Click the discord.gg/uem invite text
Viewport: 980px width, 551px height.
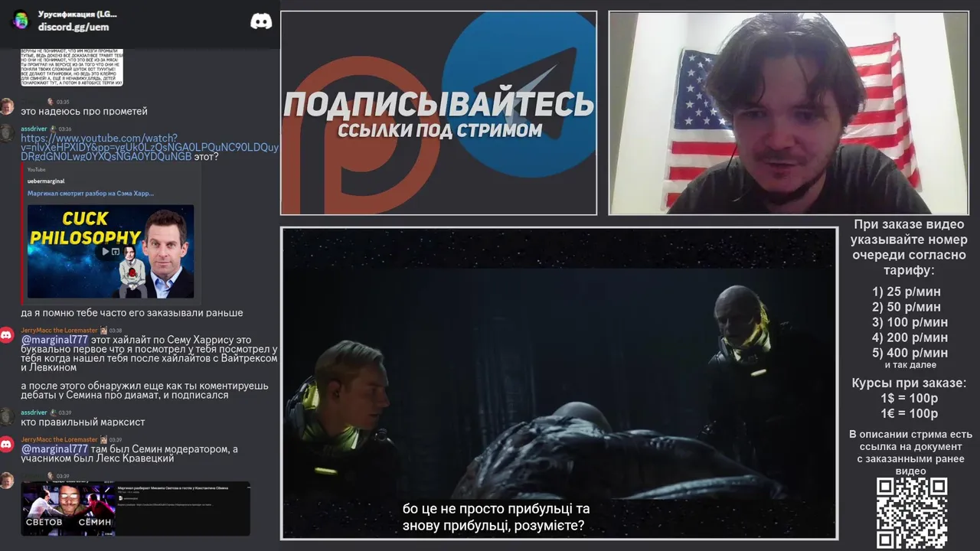tap(73, 28)
